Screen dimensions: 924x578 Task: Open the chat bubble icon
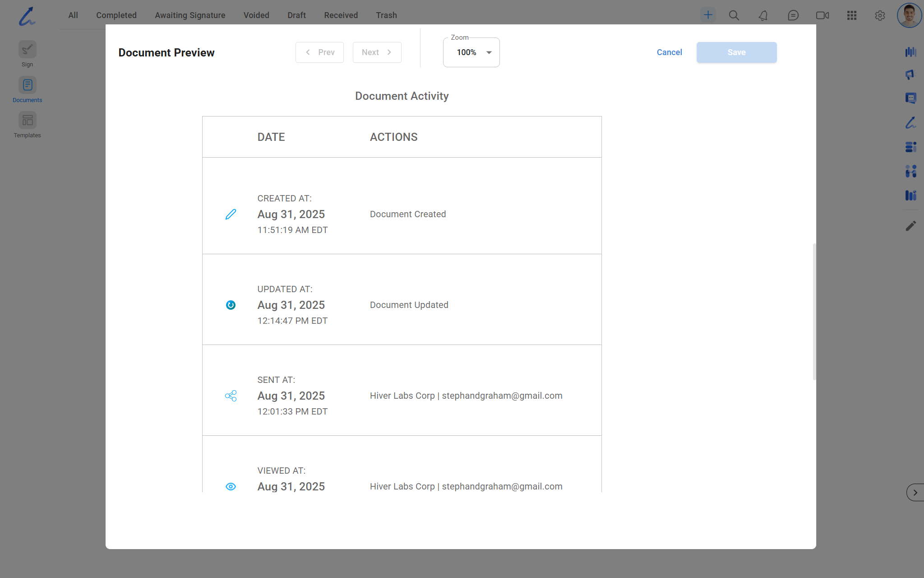[x=793, y=15]
